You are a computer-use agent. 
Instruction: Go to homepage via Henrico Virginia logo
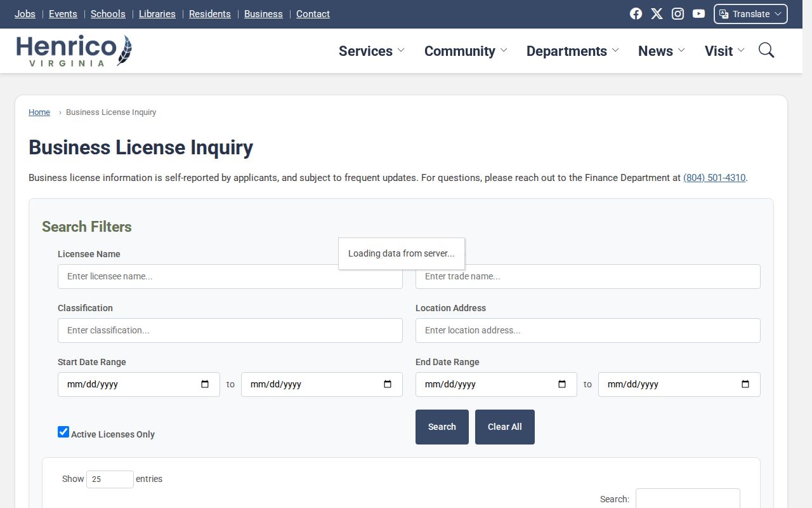(74, 51)
